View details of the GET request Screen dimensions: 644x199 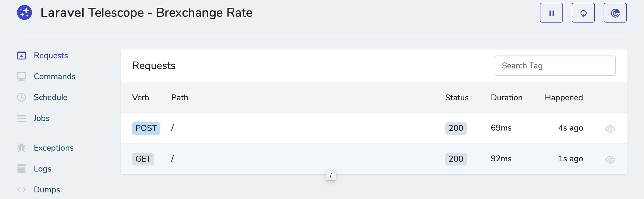[x=610, y=159]
